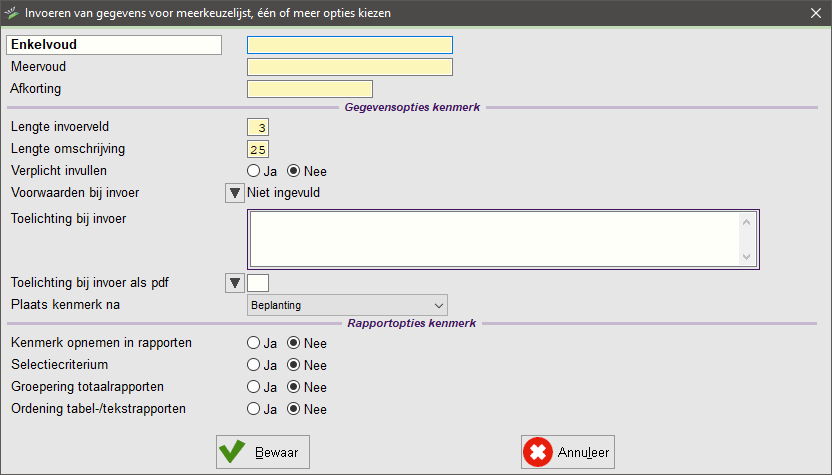This screenshot has height=475, width=832.
Task: Open the Voorwaarden bij invoer arrow button
Action: pyautogui.click(x=235, y=193)
